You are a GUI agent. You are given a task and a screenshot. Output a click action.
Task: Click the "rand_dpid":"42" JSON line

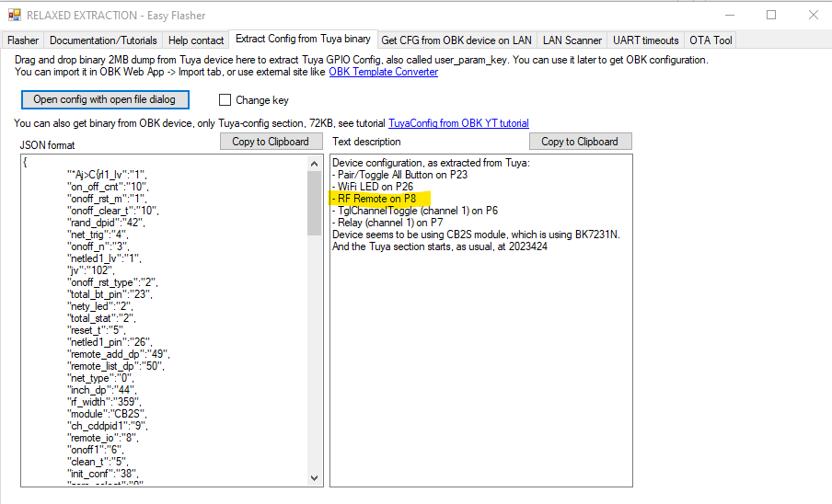pyautogui.click(x=106, y=223)
